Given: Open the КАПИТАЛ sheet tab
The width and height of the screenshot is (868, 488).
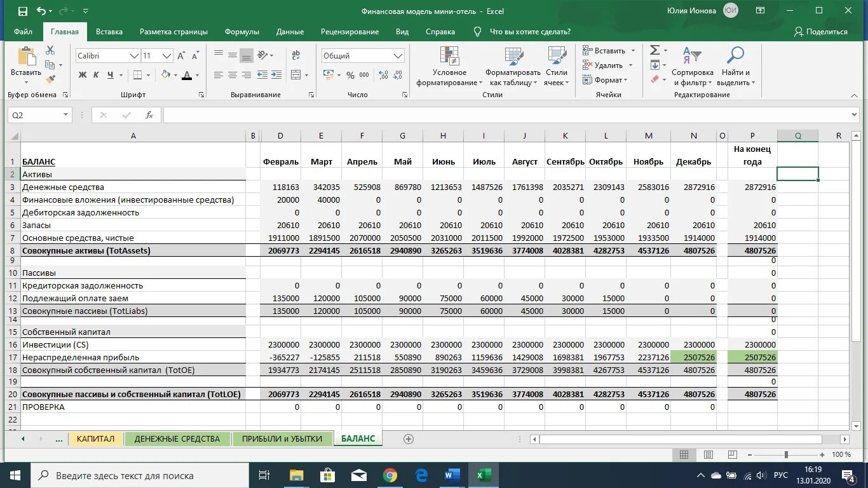Looking at the screenshot, I should [95, 438].
